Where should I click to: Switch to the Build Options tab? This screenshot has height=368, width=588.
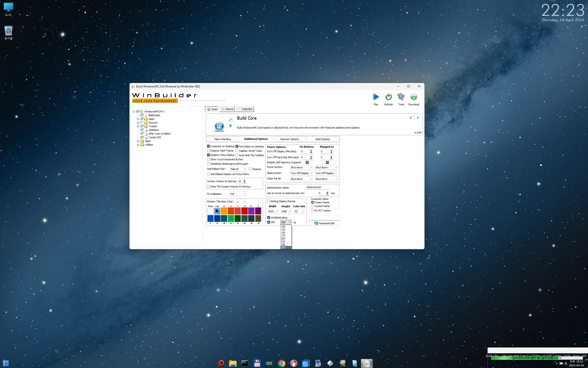coord(323,139)
